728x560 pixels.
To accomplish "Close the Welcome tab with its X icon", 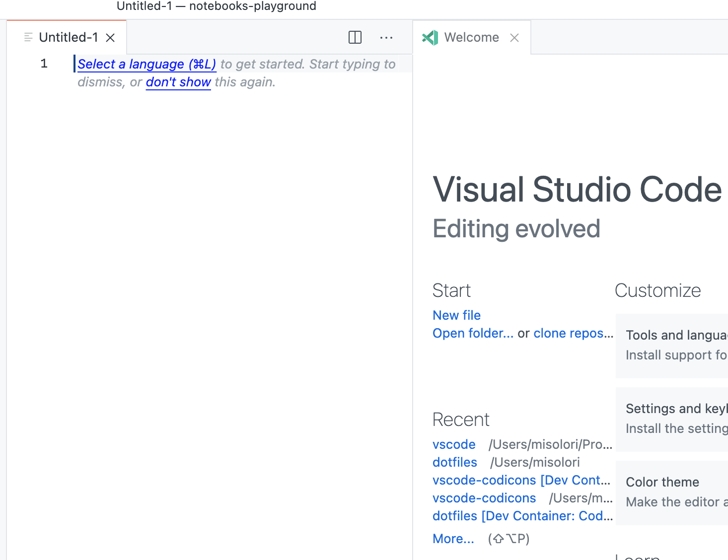I will coord(514,37).
